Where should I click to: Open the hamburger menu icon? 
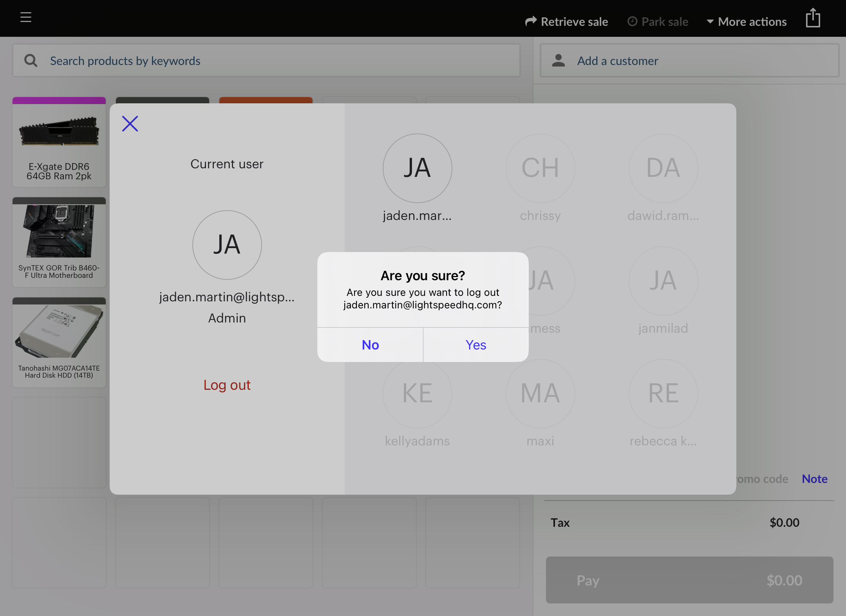tap(26, 17)
